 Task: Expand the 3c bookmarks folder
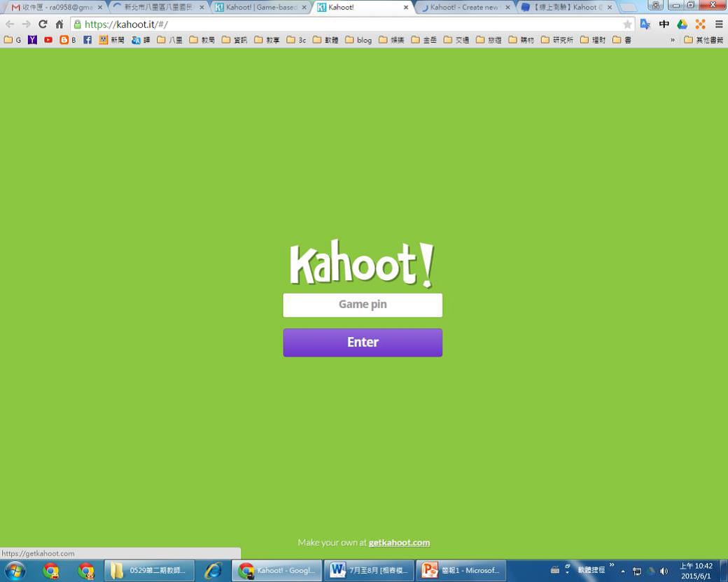coord(296,40)
